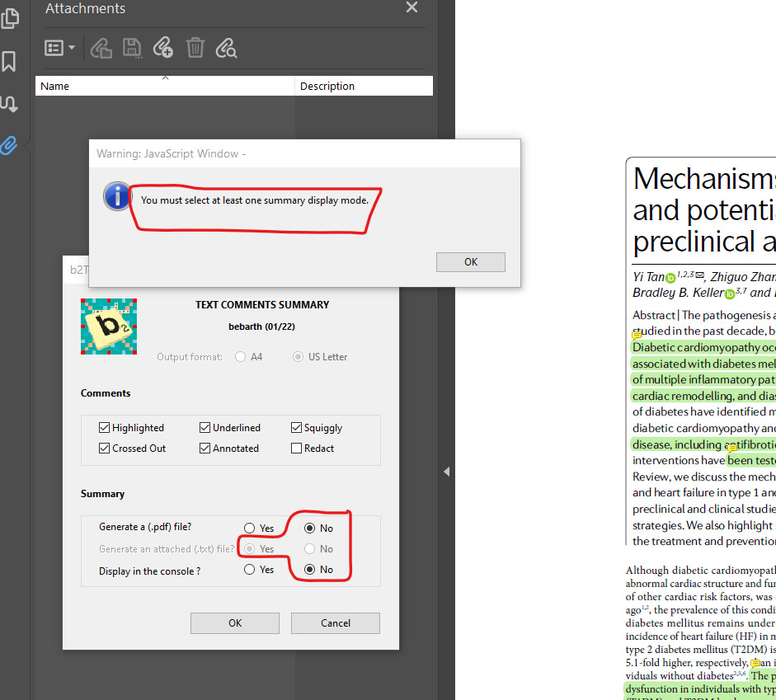Open the page thumbnails panel
The height and width of the screenshot is (700, 776).
click(11, 17)
